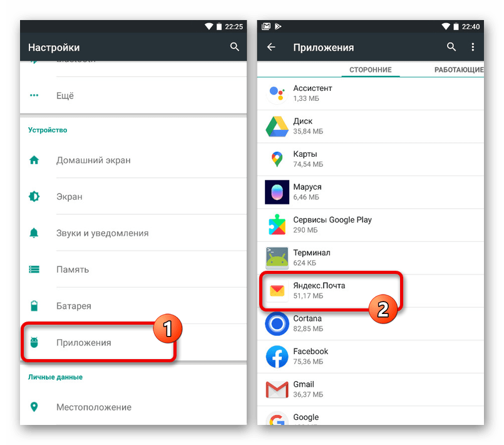Screen dimensions: 504x445
Task: Open the Память settings item
Action: pos(73,270)
